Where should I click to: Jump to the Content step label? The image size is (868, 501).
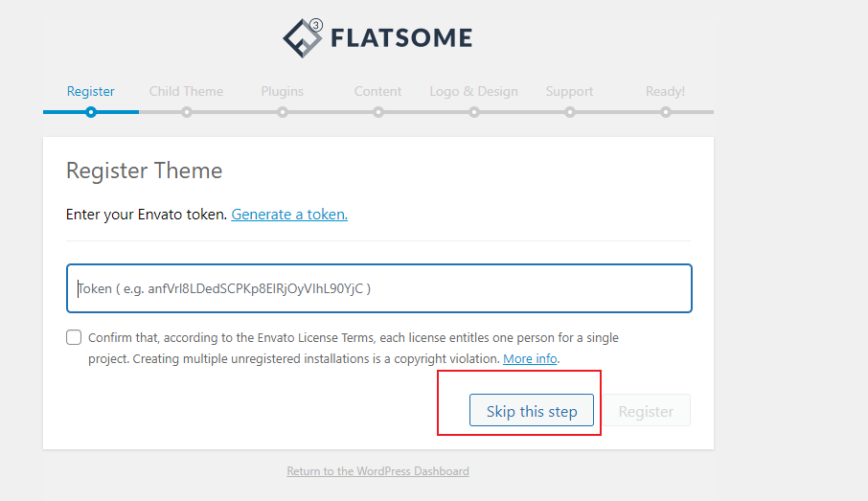[378, 91]
